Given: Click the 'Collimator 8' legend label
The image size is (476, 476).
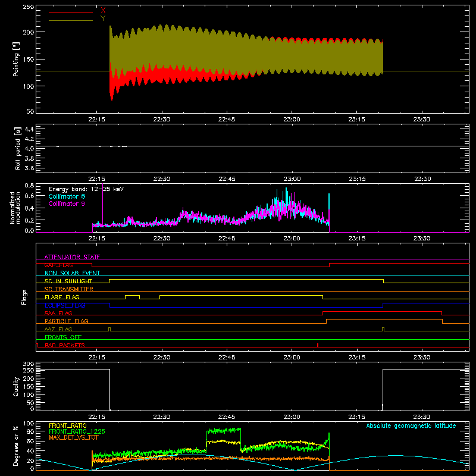Looking at the screenshot, I should 67,196.
